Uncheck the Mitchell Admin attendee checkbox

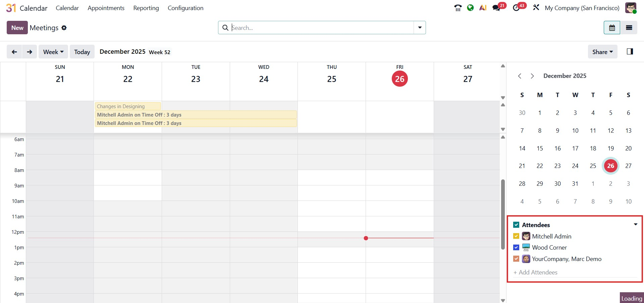tap(516, 236)
